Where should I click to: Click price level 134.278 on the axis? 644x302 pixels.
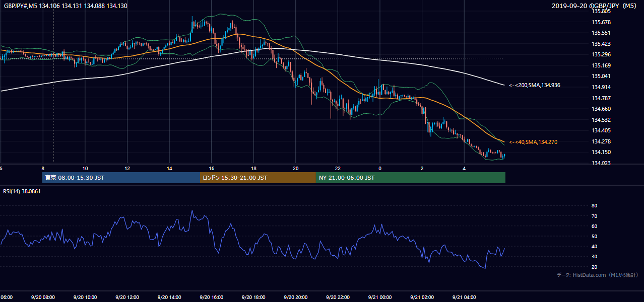click(601, 141)
